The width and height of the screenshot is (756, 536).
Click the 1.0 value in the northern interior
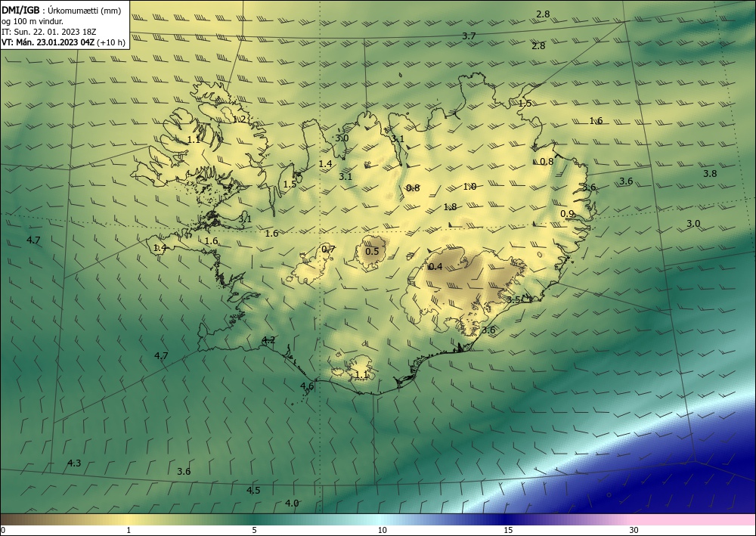click(x=469, y=187)
